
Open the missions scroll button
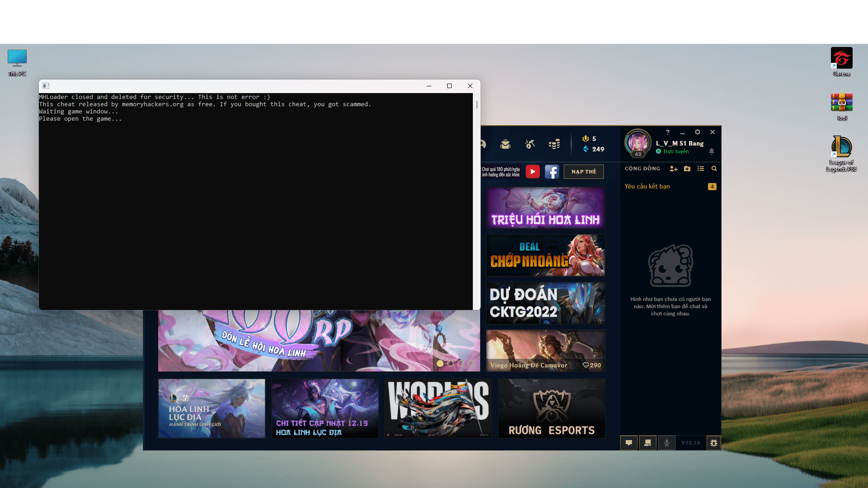pos(648,443)
